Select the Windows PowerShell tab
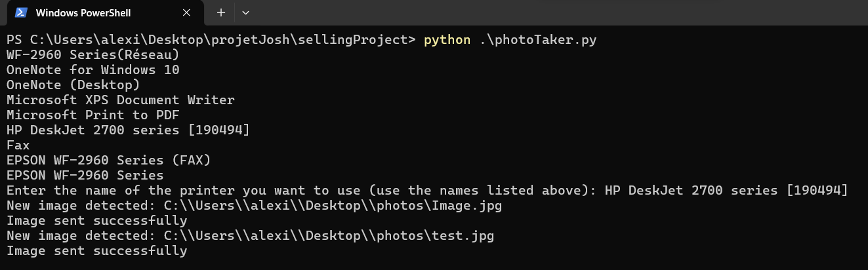The width and height of the screenshot is (868, 270). pos(92,13)
